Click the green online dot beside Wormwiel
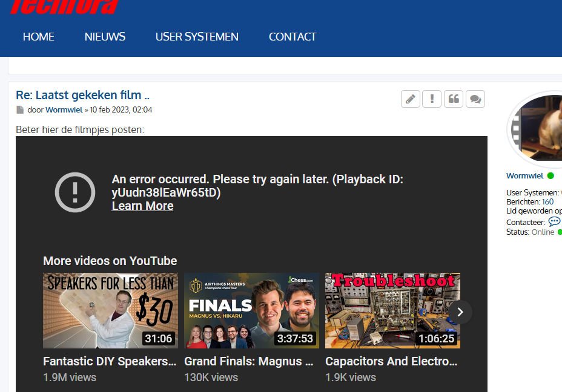Viewport: 562px width, 392px height. pos(550,176)
